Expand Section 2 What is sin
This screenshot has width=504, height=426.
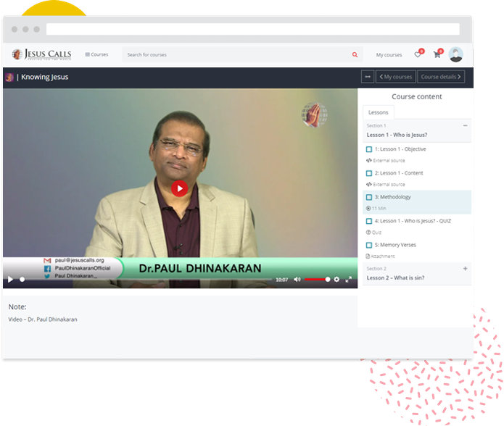pyautogui.click(x=465, y=269)
